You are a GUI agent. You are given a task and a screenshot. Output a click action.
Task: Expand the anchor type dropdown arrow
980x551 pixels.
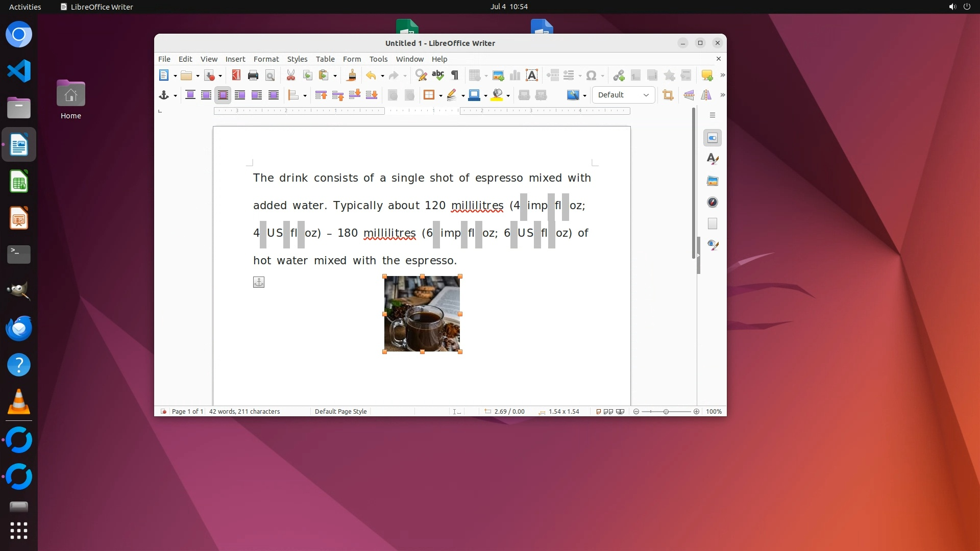pos(175,95)
